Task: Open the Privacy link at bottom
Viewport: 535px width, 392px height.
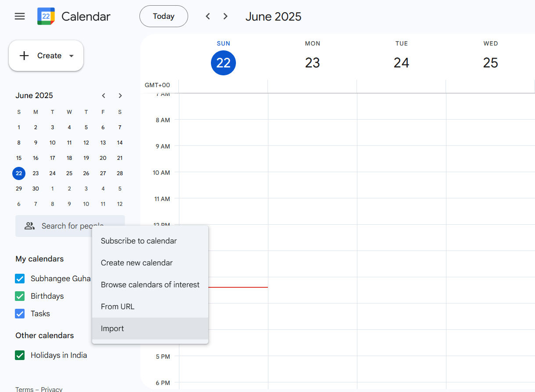Action: [52, 389]
